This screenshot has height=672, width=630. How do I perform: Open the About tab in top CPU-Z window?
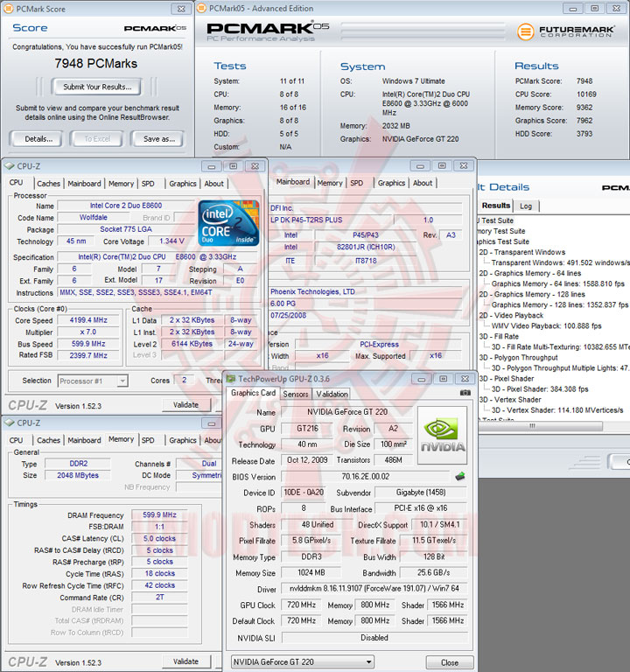click(213, 184)
